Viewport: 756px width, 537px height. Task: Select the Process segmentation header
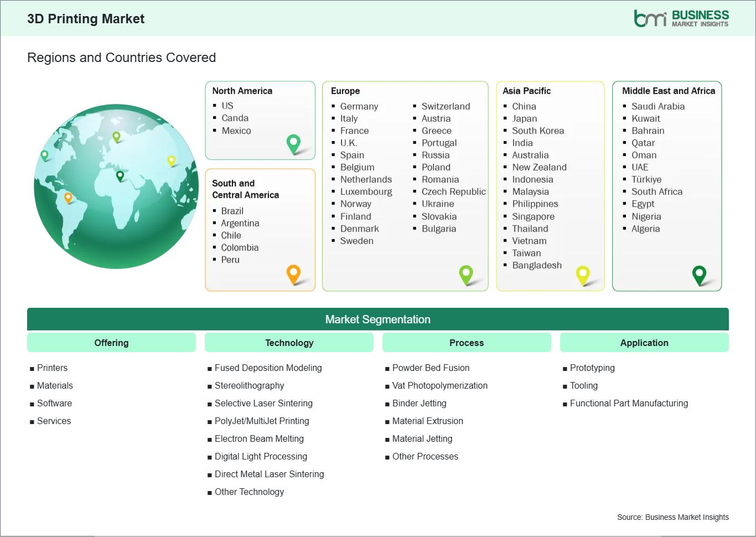[x=467, y=343]
